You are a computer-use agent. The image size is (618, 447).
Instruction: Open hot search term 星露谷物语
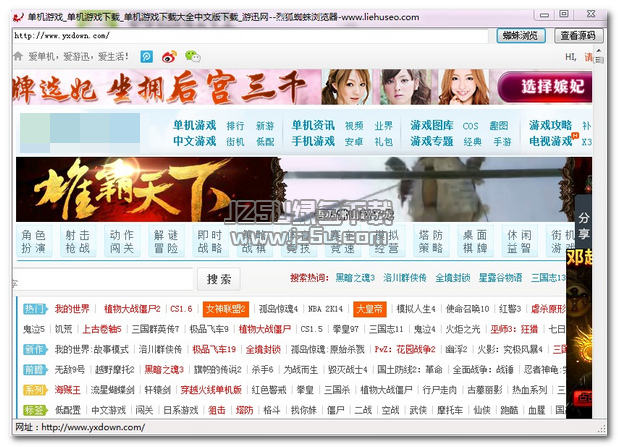[501, 278]
